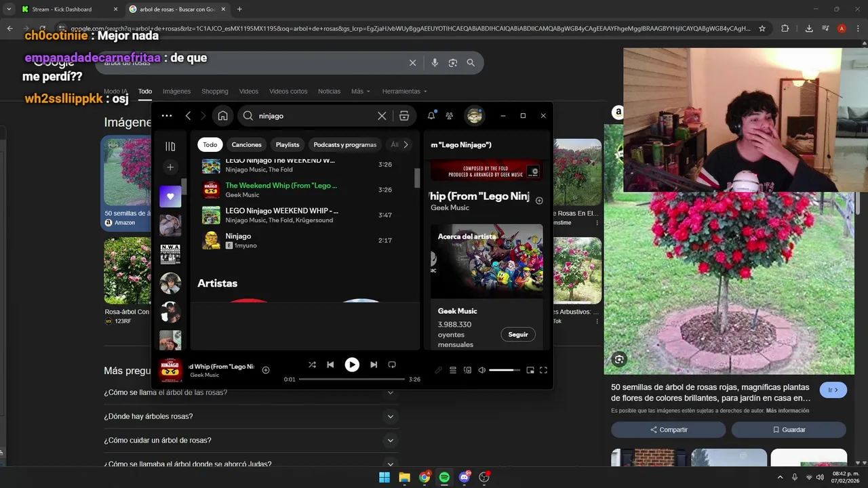Viewport: 868px width, 488px height.
Task: Clear the ninjago search in Spotify
Action: 382,116
